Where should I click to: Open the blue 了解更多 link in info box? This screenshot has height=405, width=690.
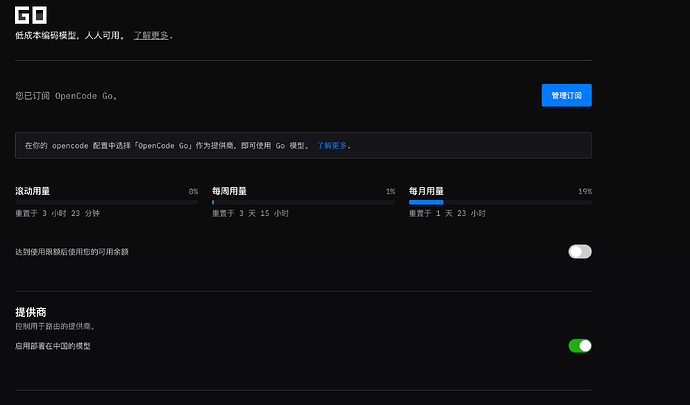[332, 145]
